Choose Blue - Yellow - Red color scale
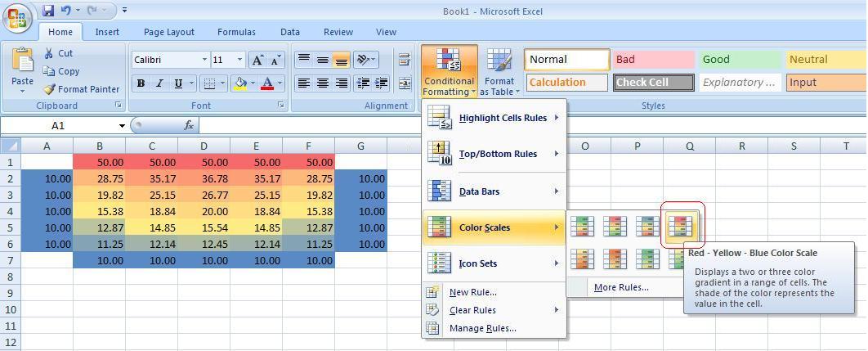The height and width of the screenshot is (351, 868). click(x=647, y=227)
